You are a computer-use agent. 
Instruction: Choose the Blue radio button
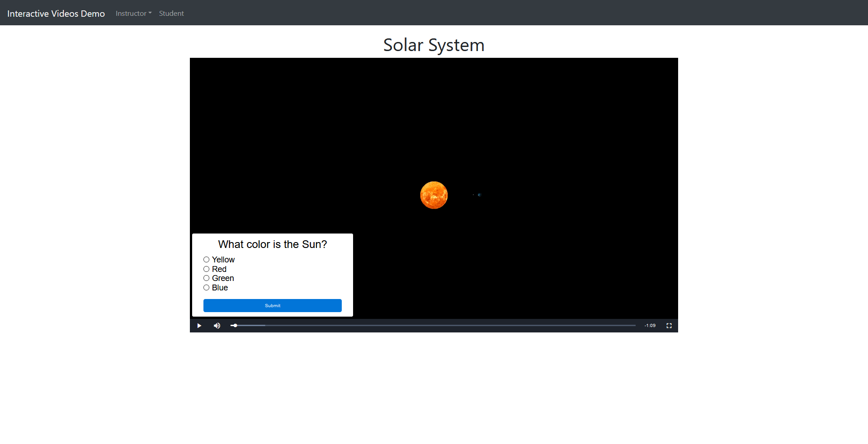[206, 288]
